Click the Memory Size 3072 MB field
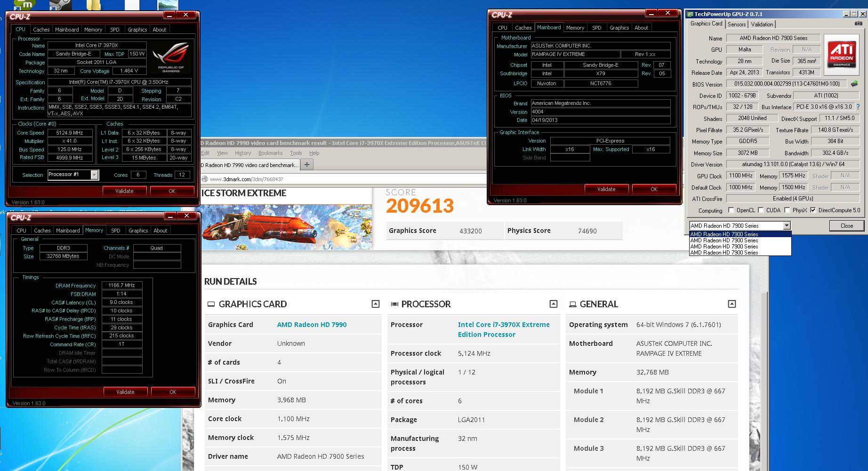 coord(747,153)
